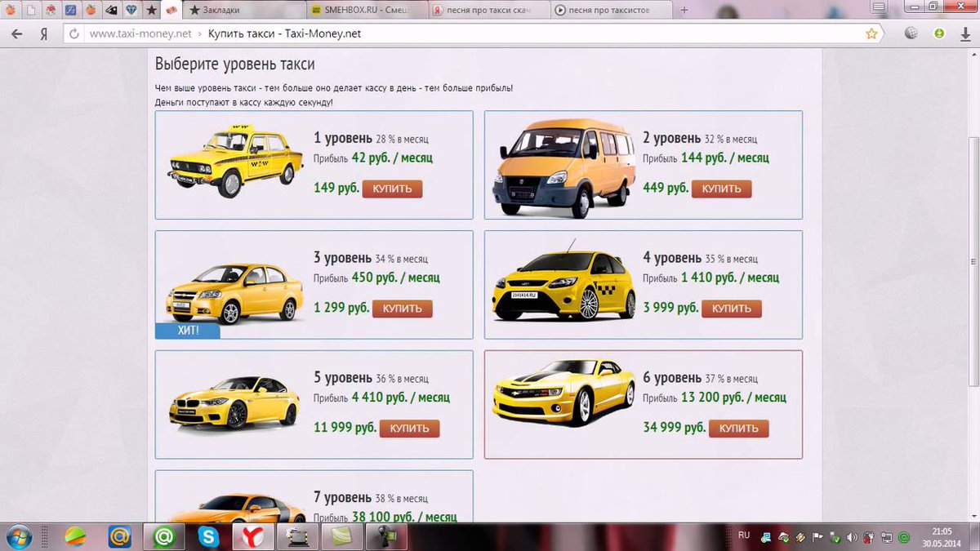Image resolution: width=980 pixels, height=551 pixels.
Task: Open the Windows Start menu
Action: pyautogui.click(x=20, y=537)
